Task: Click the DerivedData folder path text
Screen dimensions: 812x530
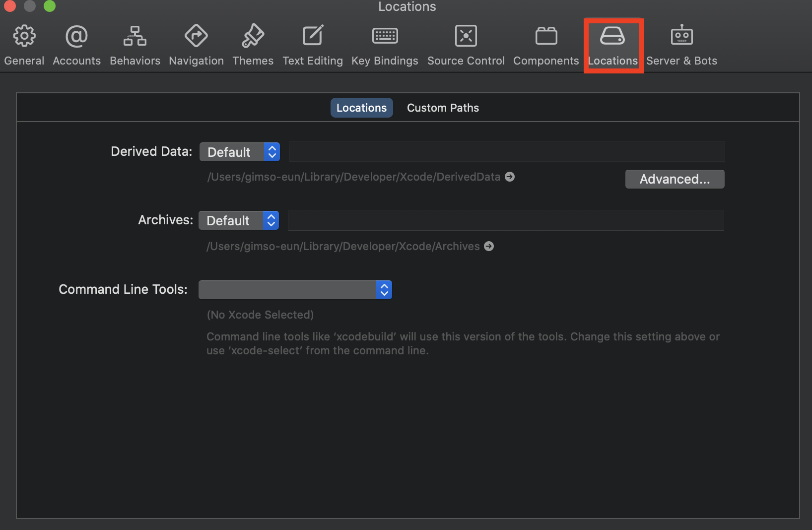Action: (x=353, y=177)
